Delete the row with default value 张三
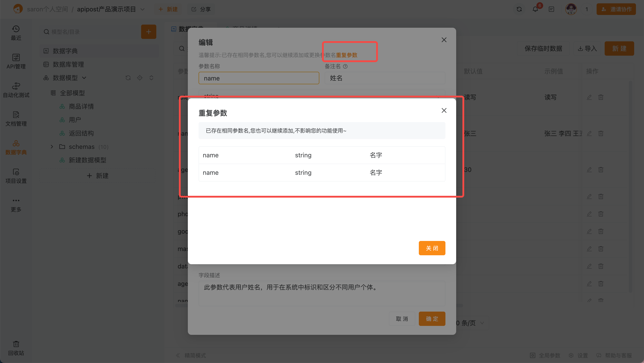Screen dimensions: 644x363 (x=601, y=133)
